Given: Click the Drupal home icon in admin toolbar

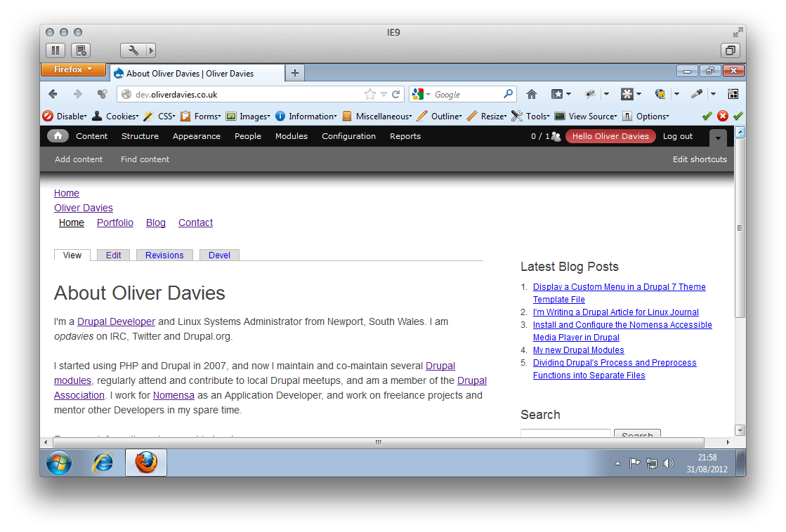Looking at the screenshot, I should [x=58, y=136].
